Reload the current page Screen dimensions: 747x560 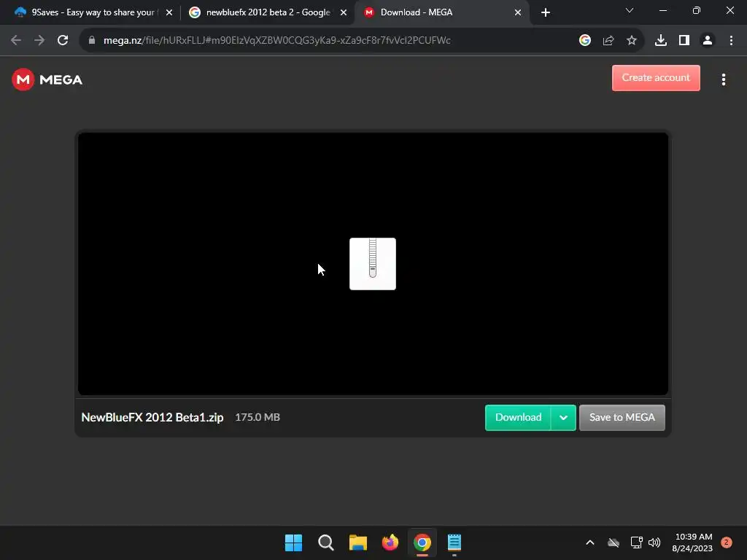[x=63, y=41]
